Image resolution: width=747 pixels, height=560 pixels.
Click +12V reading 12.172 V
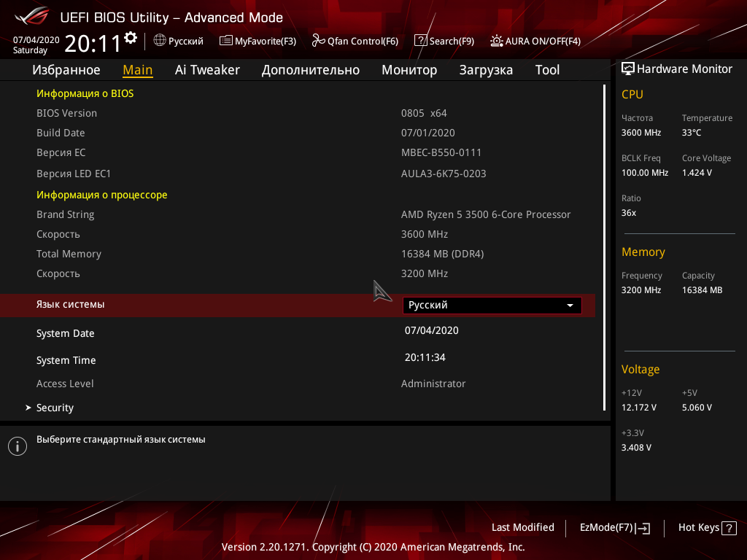coord(639,407)
